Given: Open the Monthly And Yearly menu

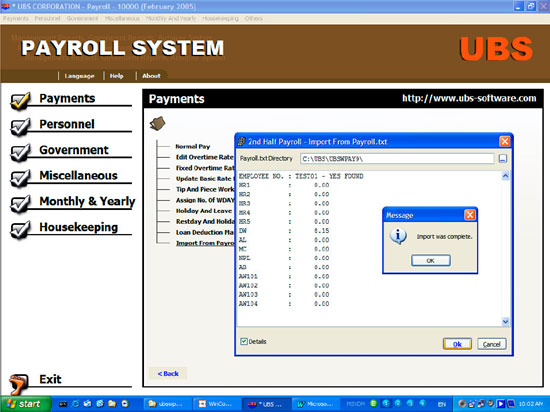Looking at the screenshot, I should (171, 18).
